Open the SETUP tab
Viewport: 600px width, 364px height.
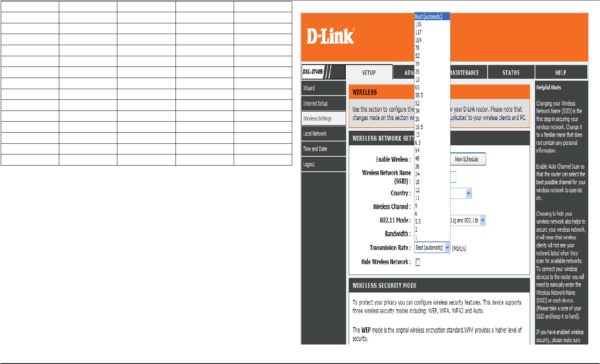tap(369, 73)
